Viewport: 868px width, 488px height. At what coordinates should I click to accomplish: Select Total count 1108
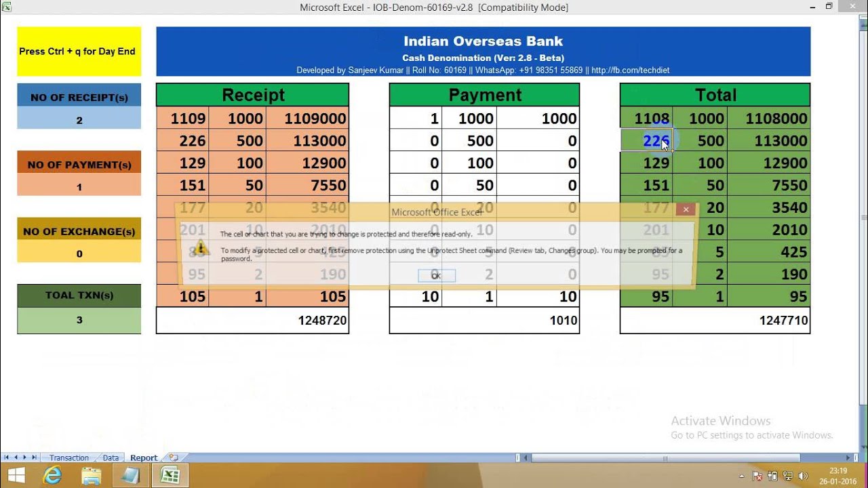tap(646, 118)
